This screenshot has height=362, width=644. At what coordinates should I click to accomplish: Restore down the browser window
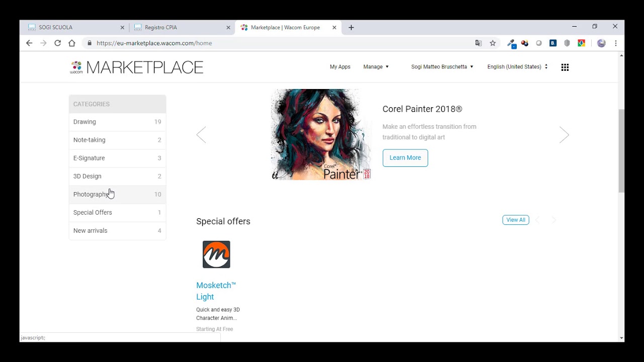tap(595, 26)
